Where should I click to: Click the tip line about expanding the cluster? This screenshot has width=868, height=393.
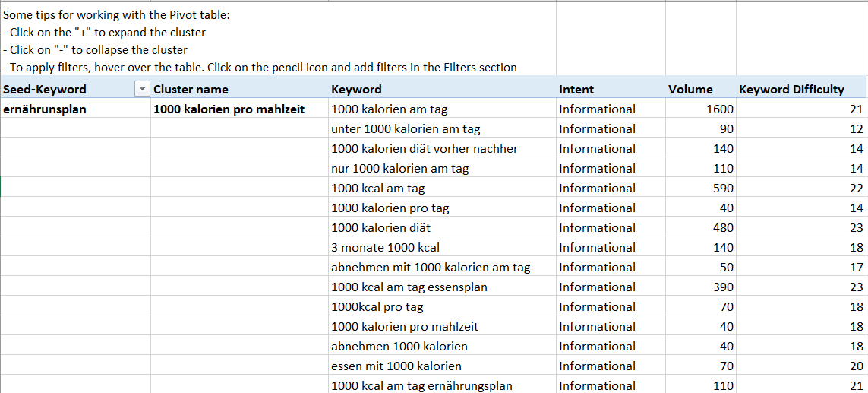104,33
